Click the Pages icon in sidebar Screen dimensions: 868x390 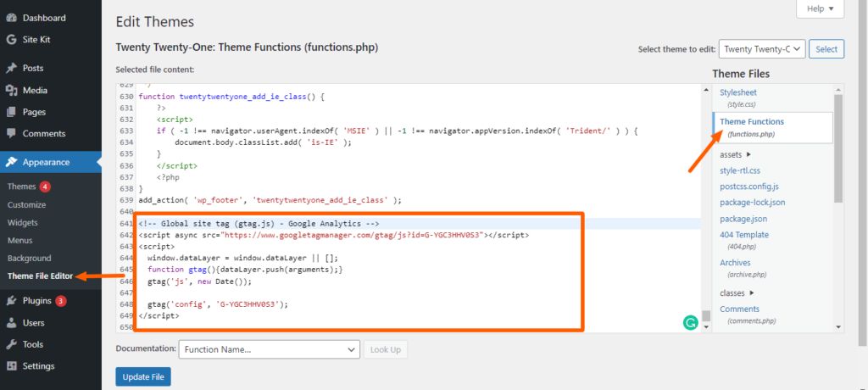coord(11,112)
